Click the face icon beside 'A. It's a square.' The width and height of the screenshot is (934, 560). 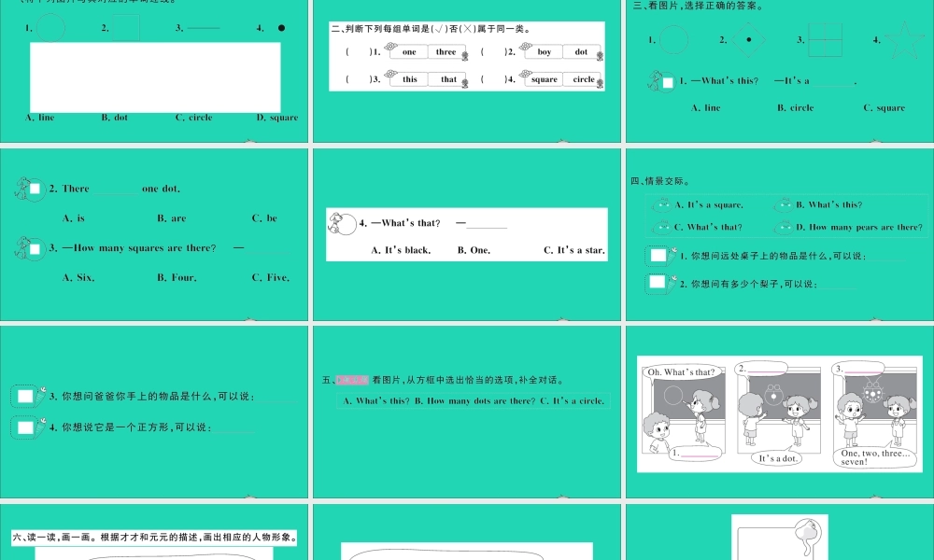point(662,205)
